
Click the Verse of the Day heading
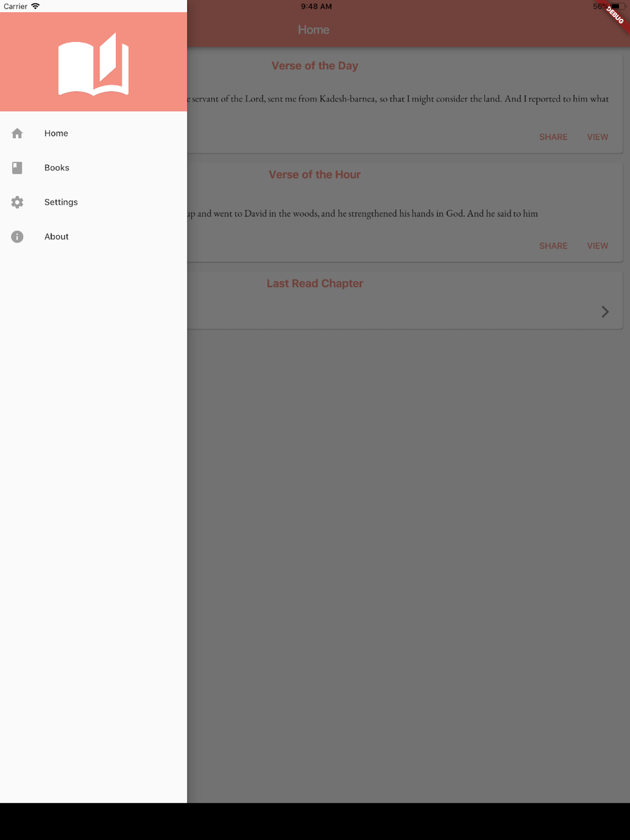[315, 66]
